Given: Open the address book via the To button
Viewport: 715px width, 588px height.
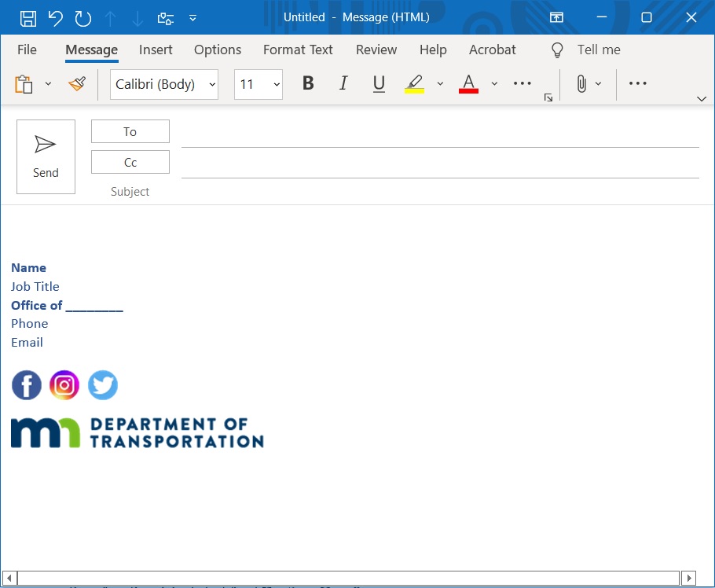Looking at the screenshot, I should (x=130, y=130).
